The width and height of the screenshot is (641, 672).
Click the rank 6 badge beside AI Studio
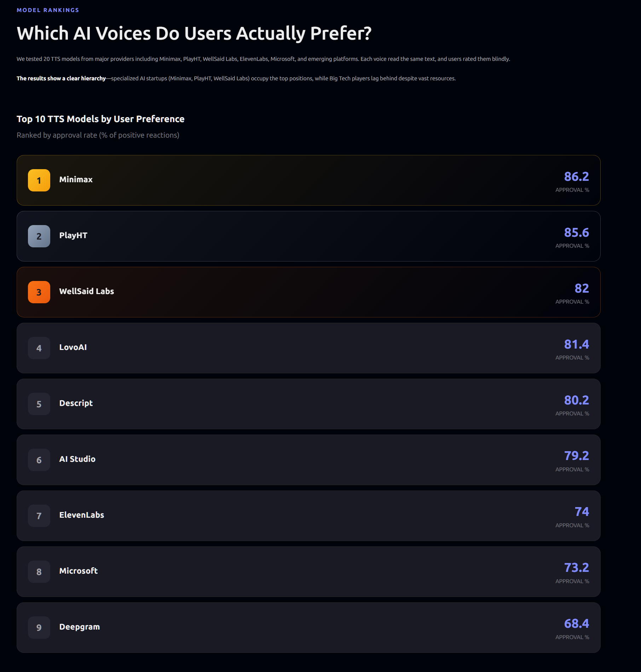tap(39, 460)
